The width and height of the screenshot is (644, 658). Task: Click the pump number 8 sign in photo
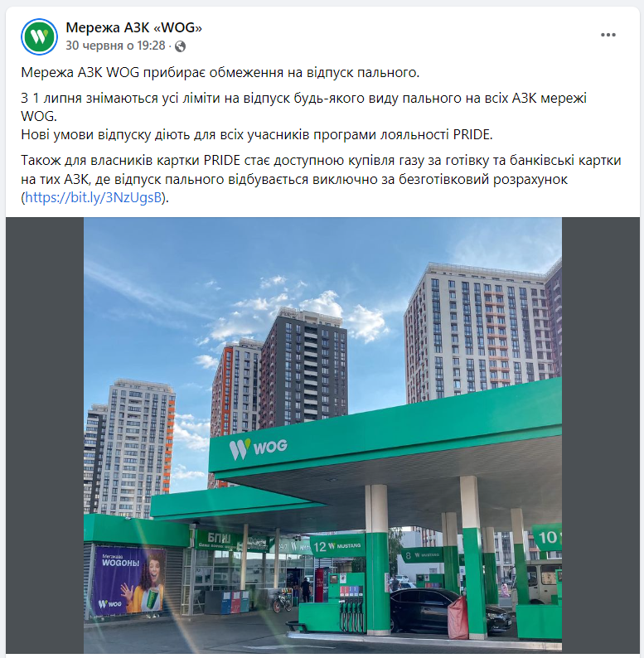[422, 555]
